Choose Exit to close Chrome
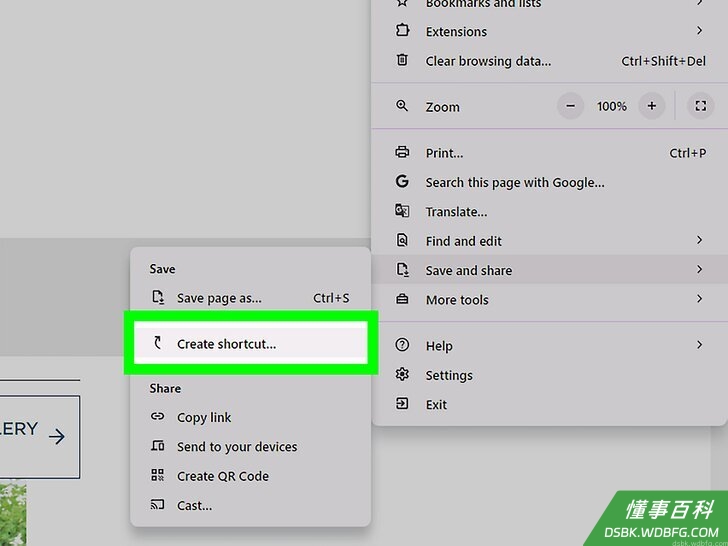The height and width of the screenshot is (546, 728). click(549, 404)
